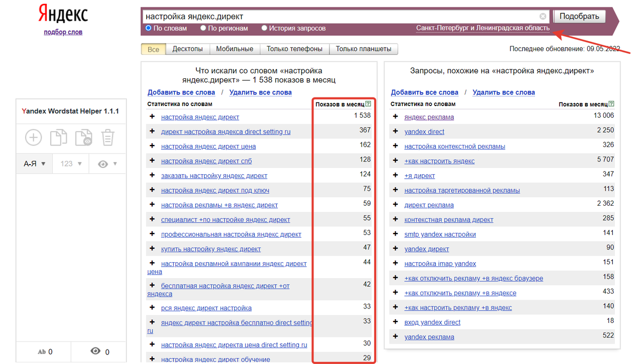Screen dimensions: 640x364
Task: Add 'yandex реклама' with its plus icon
Action: 395,336
